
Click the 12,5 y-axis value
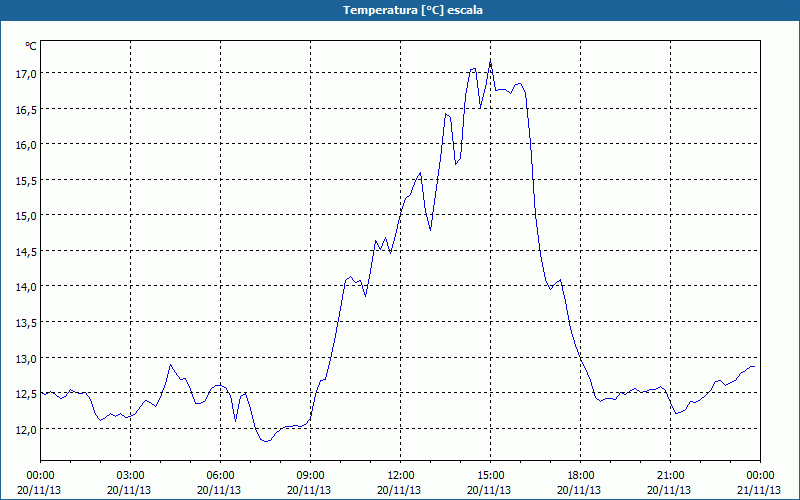(x=27, y=394)
